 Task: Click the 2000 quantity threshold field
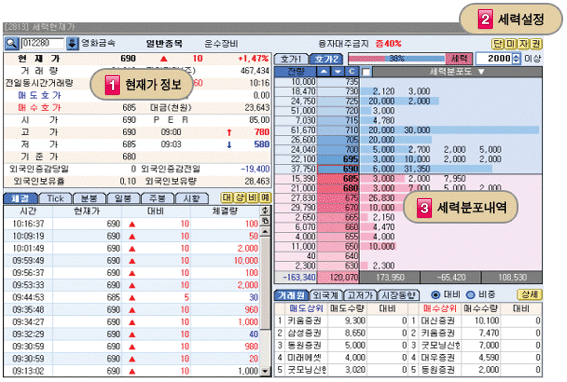click(x=494, y=59)
